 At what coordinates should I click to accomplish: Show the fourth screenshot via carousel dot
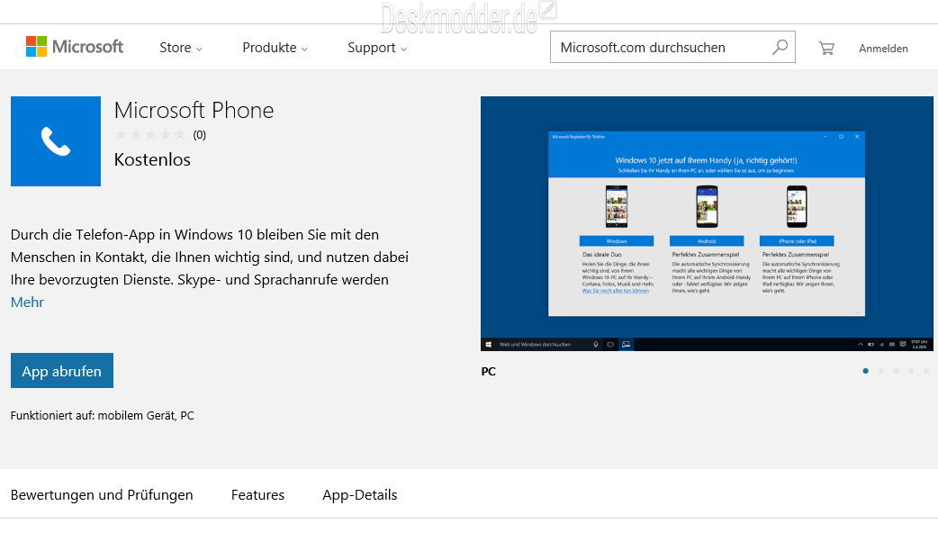[x=910, y=371]
